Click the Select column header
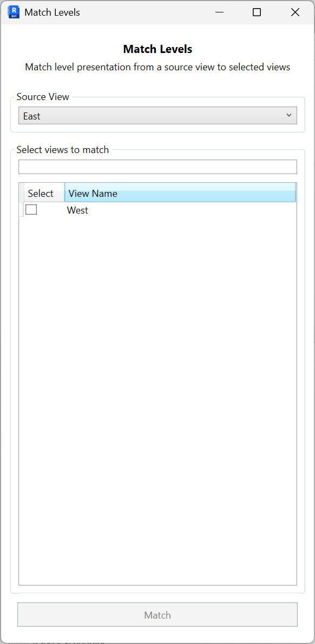Screen dimensions: 315x644 coord(41,192)
